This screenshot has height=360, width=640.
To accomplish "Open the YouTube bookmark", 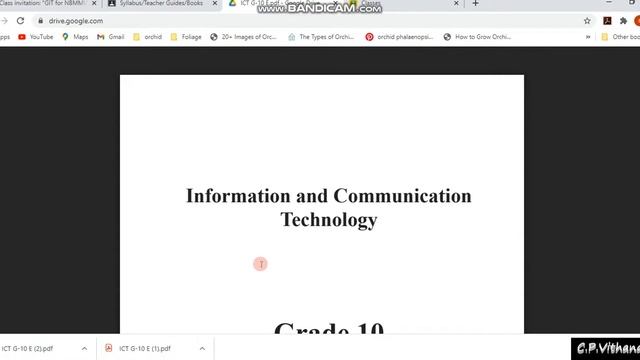I will click(x=36, y=37).
